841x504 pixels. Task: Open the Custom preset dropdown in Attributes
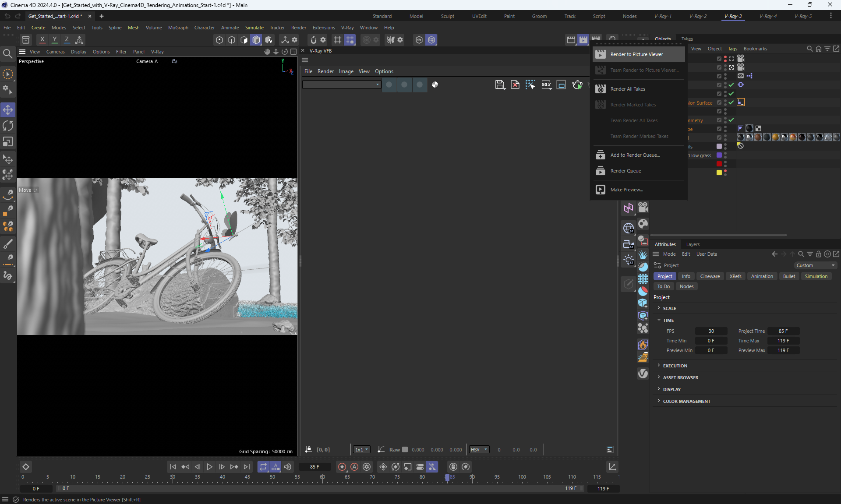(x=816, y=265)
